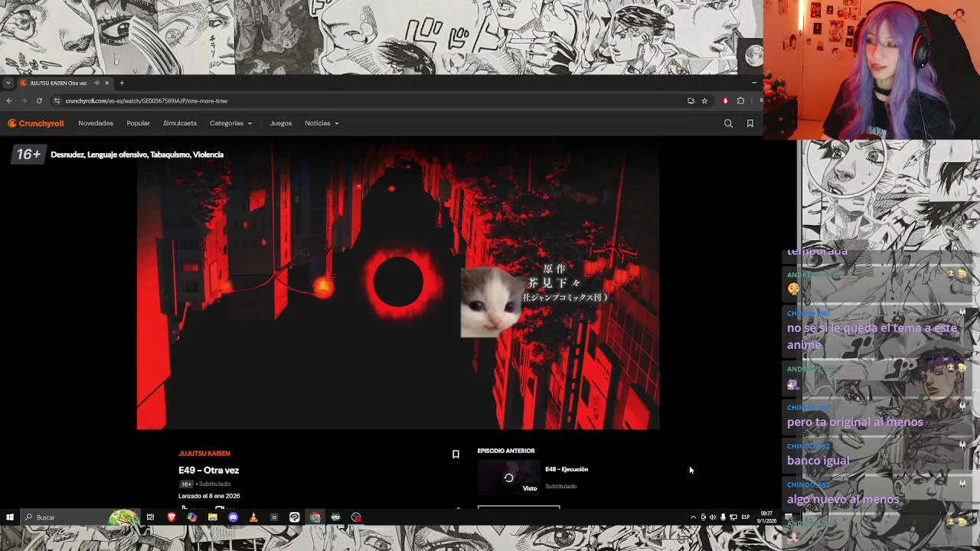Screen dimensions: 980x551
Task: Open Discord from taskbar
Action: click(x=234, y=517)
